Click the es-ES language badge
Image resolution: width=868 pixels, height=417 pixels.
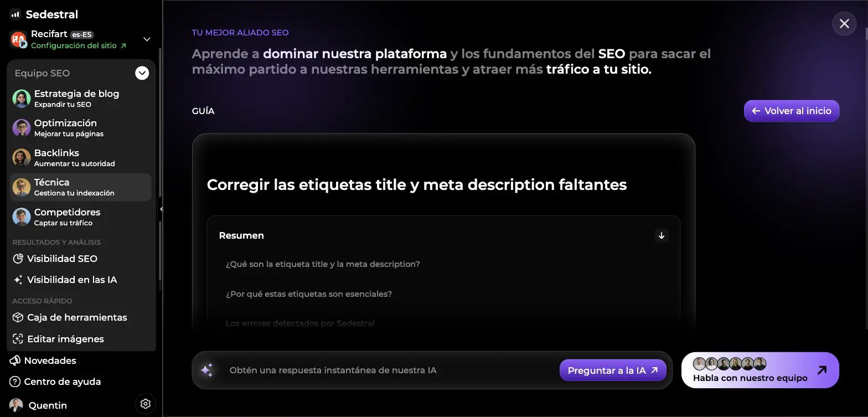(82, 34)
